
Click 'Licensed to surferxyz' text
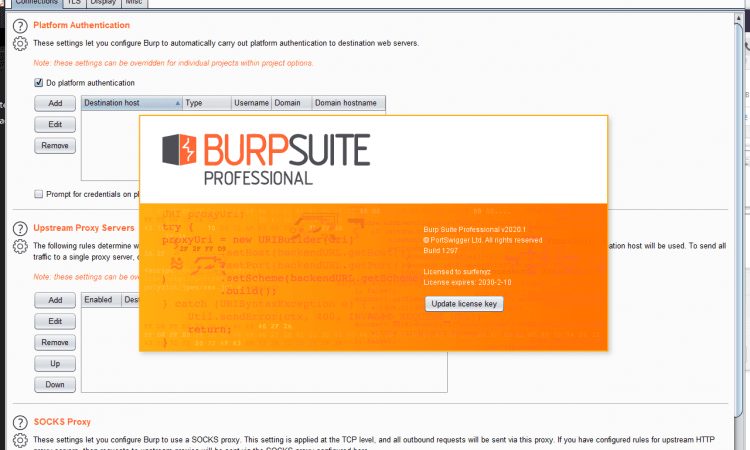(x=457, y=272)
